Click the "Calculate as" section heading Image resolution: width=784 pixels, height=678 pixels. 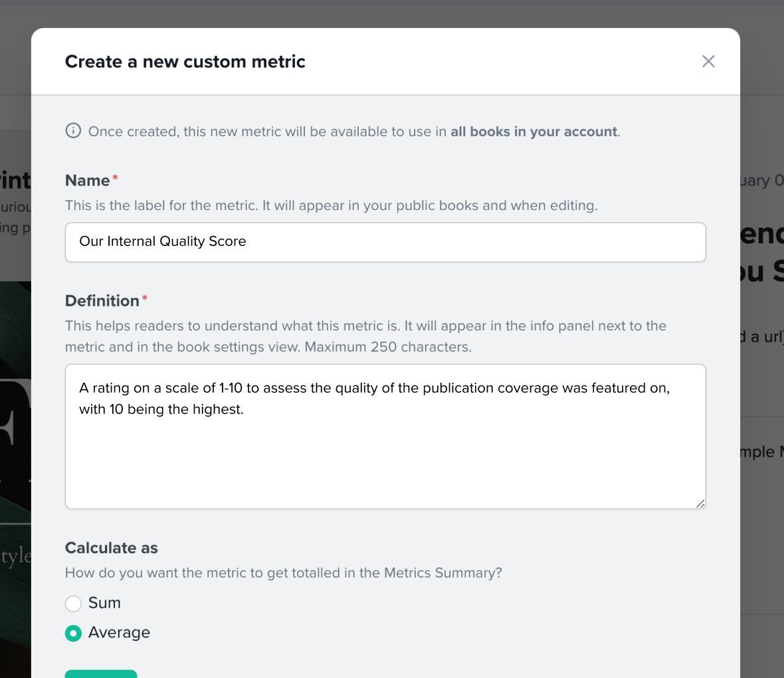tap(112, 548)
